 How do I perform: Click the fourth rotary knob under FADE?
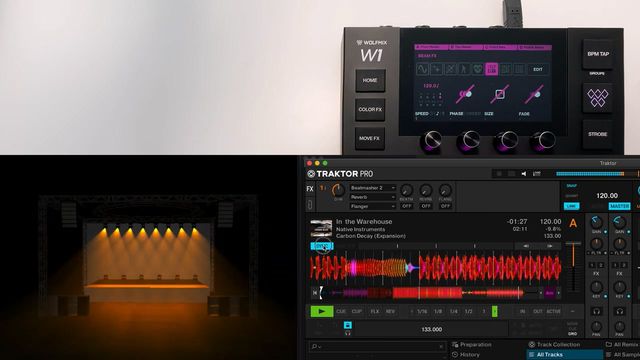coord(543,141)
